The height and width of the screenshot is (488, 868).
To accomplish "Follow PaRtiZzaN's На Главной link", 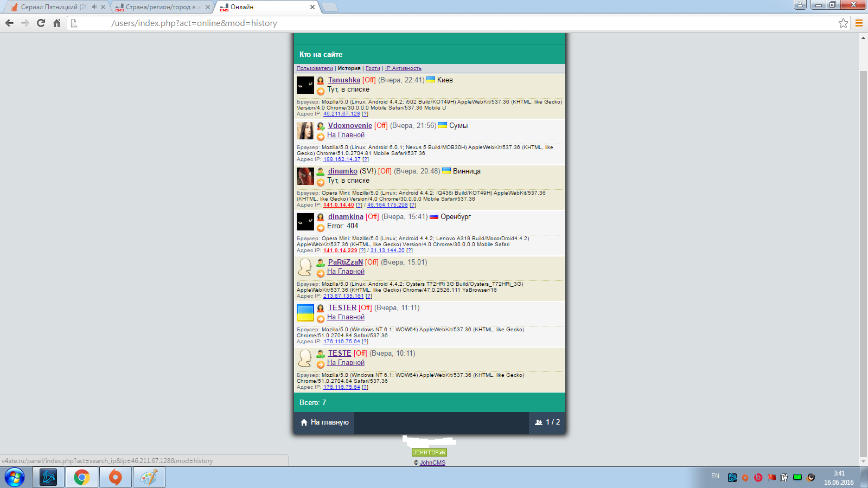I will tap(346, 272).
